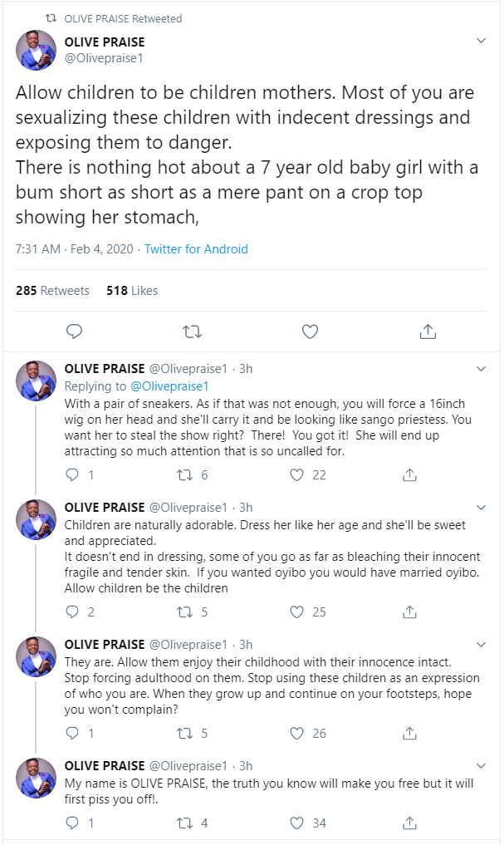View the 518 Likes list
Image resolution: width=504 pixels, height=845 pixels.
pyautogui.click(x=132, y=291)
